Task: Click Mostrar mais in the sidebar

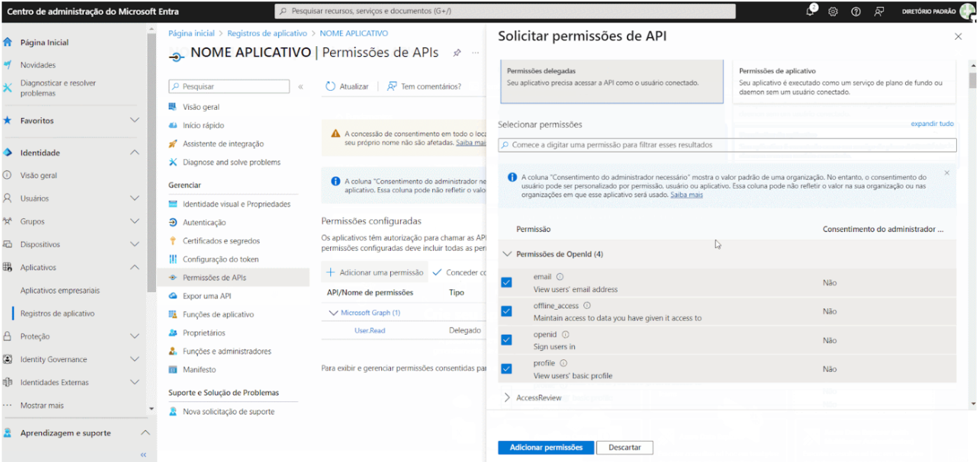Action: click(x=42, y=405)
